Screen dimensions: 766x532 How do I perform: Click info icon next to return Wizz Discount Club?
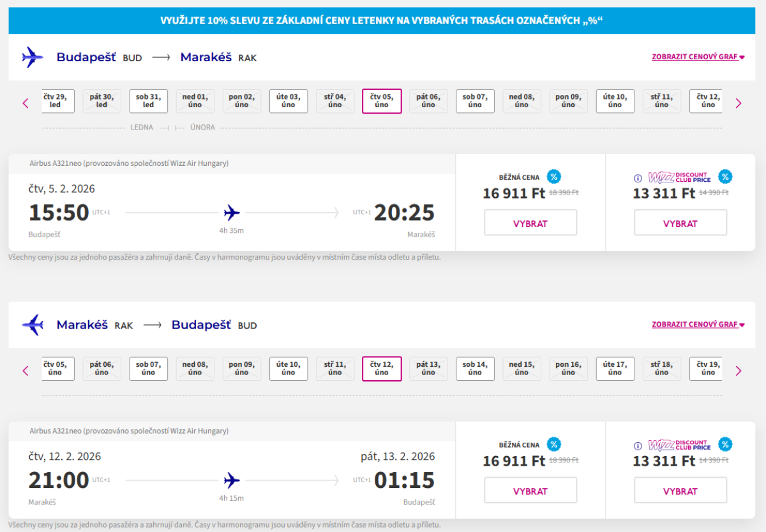[638, 446]
